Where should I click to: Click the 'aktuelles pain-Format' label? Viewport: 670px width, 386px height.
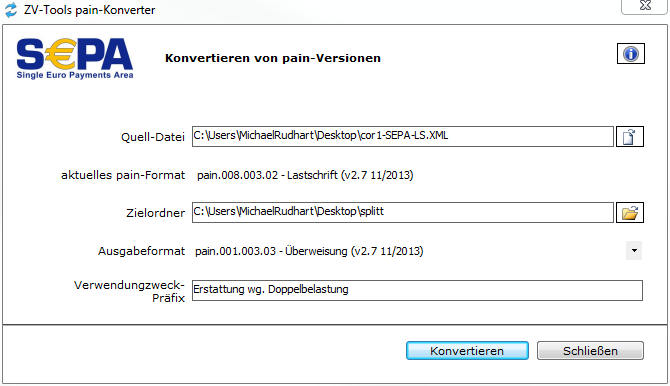123,175
